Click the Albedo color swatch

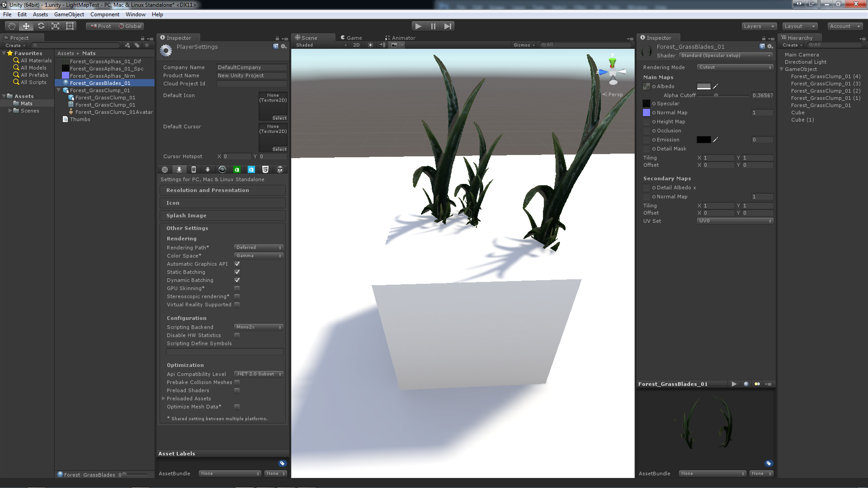[704, 86]
